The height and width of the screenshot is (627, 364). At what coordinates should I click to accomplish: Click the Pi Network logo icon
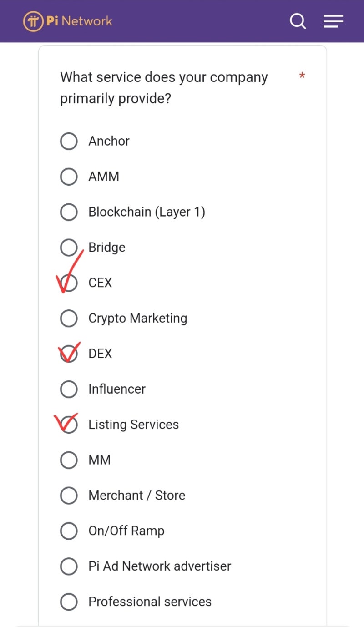(33, 21)
